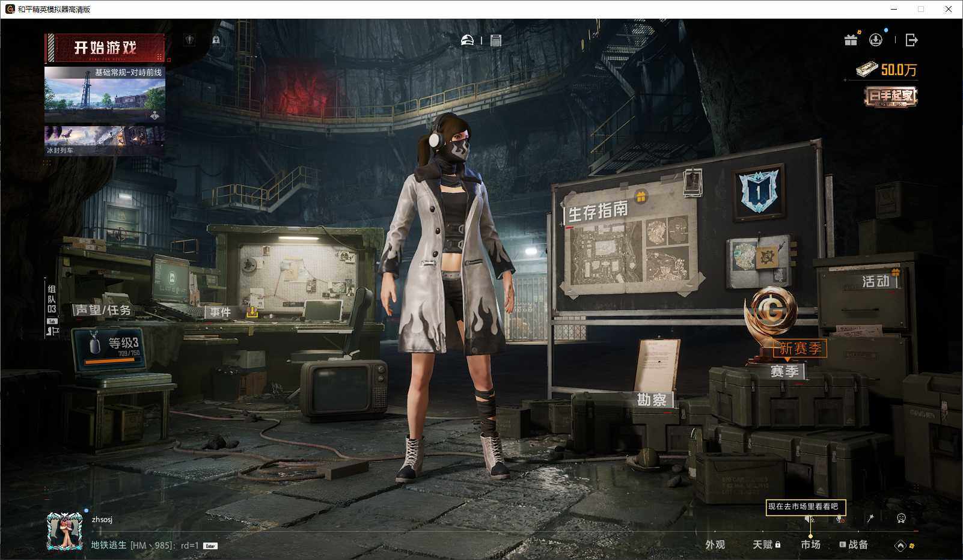
Task: Click the 新赛季 new season tag
Action: [799, 348]
